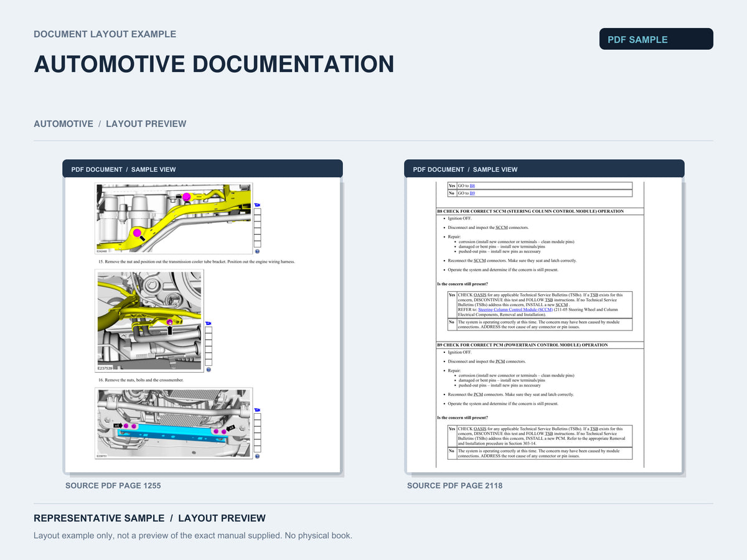Click the B8 CHECK FOR CORRECT SCCM heading
The height and width of the screenshot is (560, 747).
tap(530, 212)
